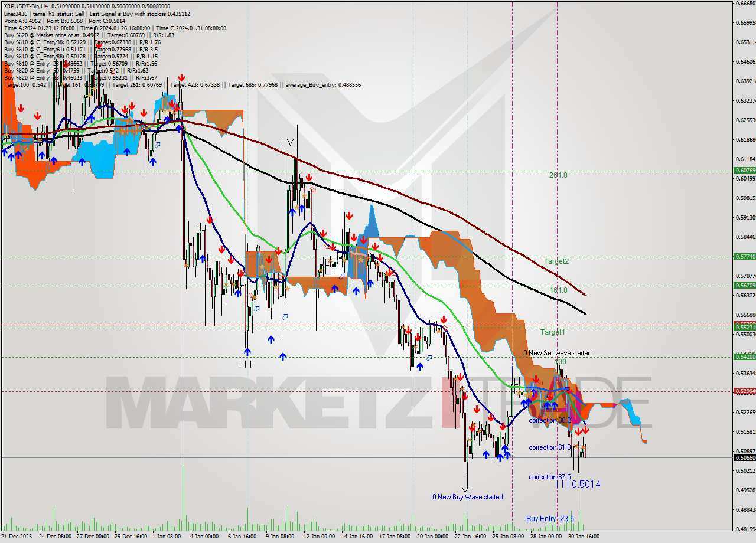The image size is (756, 543).
Task: Click the 'average_Buy_entry: 0.488556' text
Action: 323,85
